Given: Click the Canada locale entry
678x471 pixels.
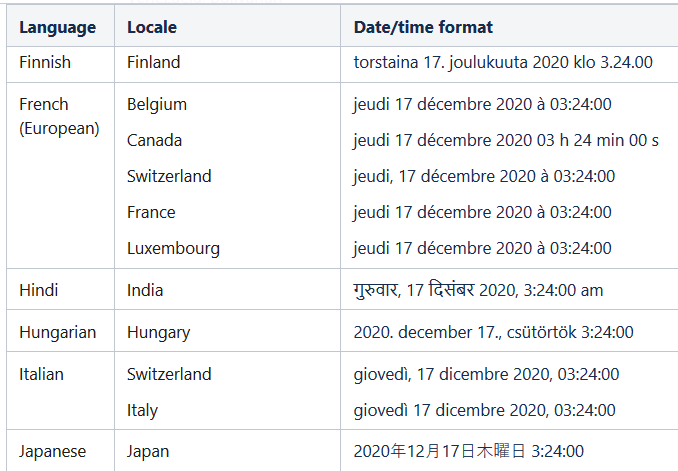Looking at the screenshot, I should pyautogui.click(x=154, y=140).
